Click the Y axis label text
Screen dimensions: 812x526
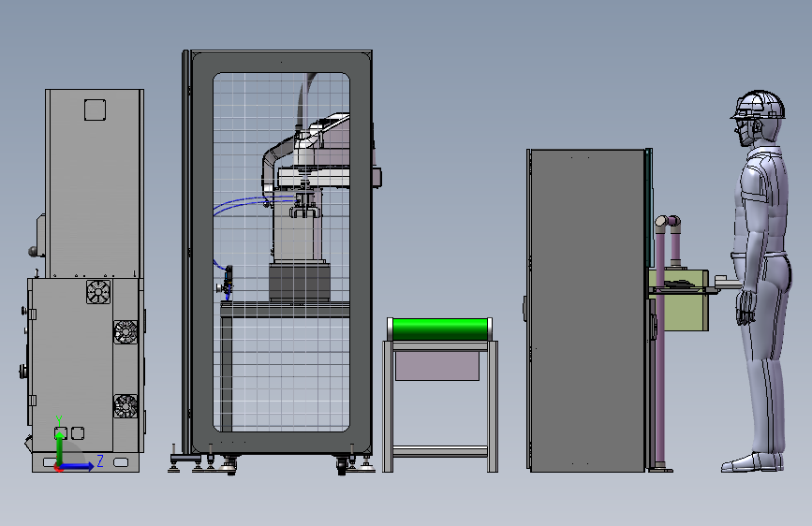pos(59,421)
